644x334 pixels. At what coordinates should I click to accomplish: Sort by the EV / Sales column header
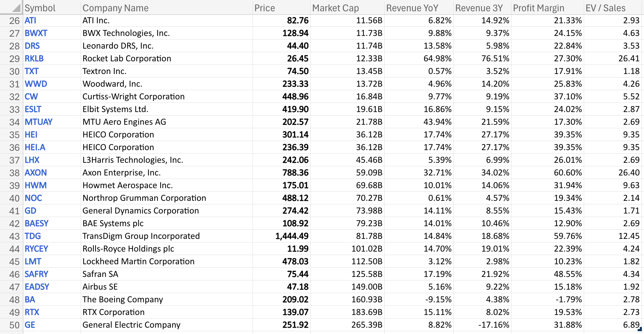606,8
